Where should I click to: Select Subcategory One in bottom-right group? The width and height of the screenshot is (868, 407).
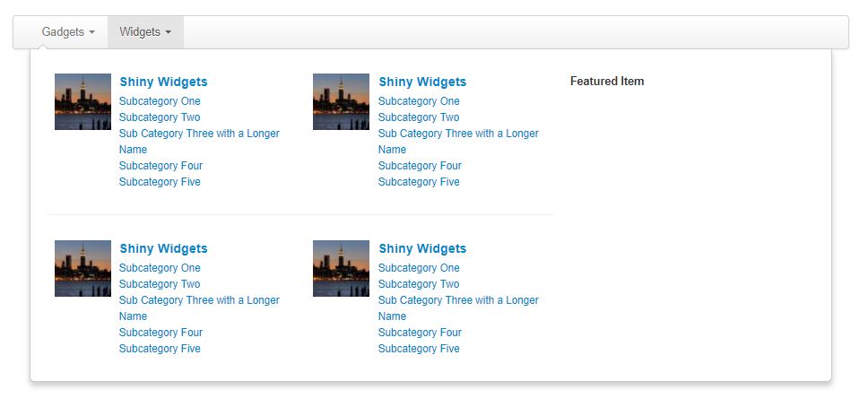tap(419, 268)
